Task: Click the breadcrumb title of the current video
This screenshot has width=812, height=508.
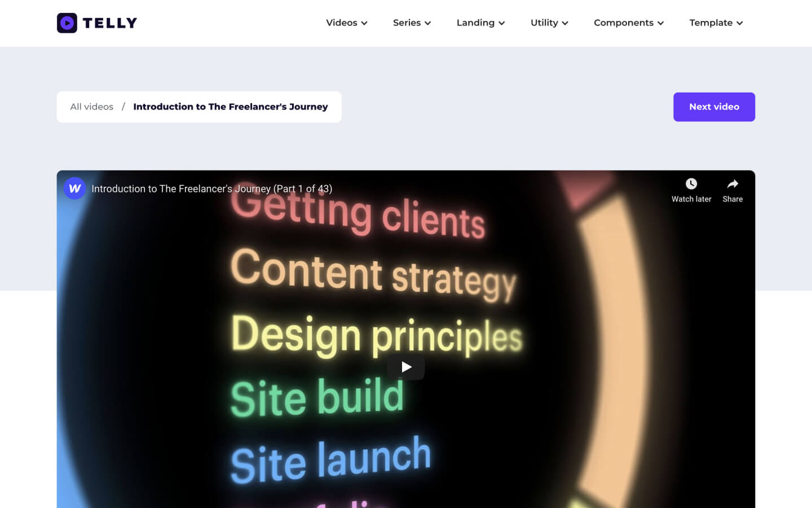Action: point(230,107)
